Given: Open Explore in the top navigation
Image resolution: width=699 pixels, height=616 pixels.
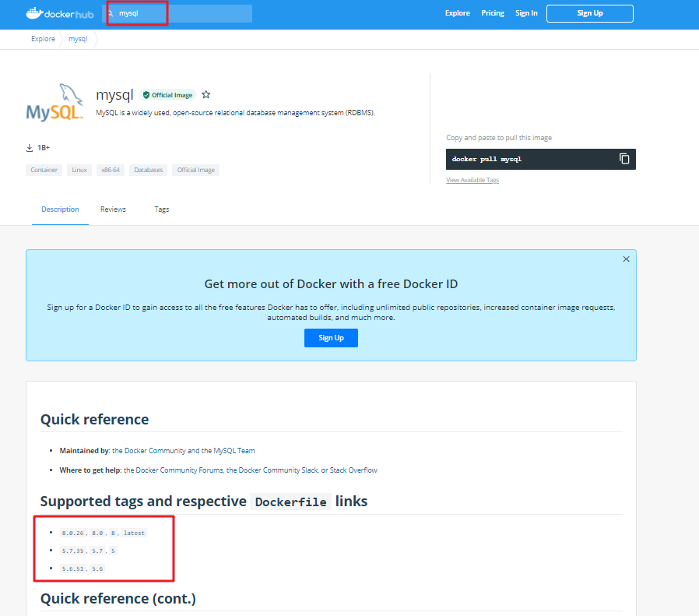Looking at the screenshot, I should [x=458, y=13].
